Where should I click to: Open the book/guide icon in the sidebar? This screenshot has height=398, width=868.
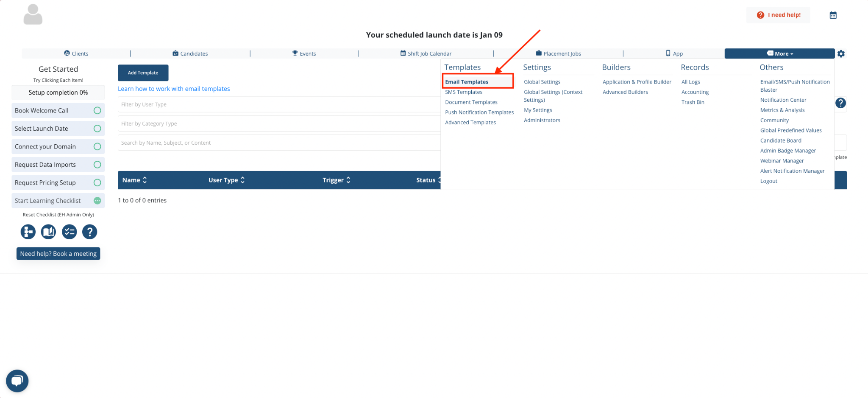tap(48, 232)
